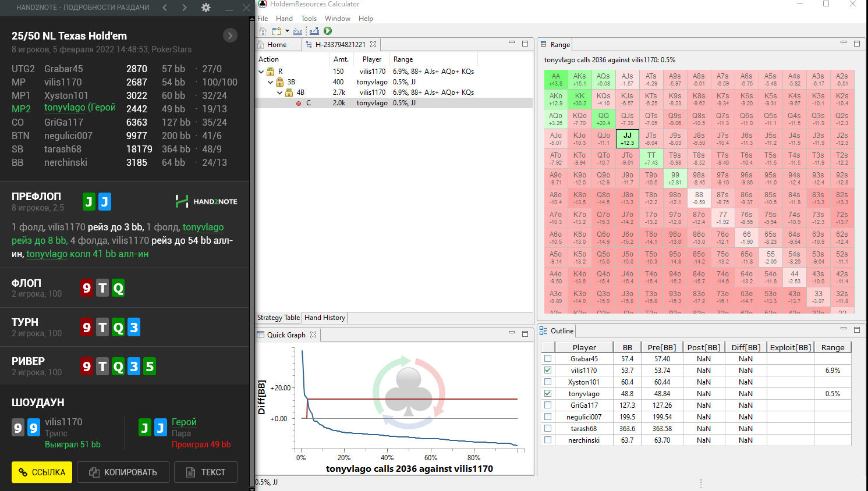Open Hand2Note settings gear icon

[206, 8]
